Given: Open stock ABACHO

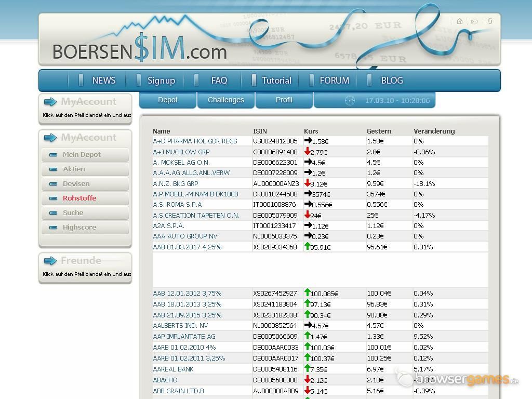Looking at the screenshot, I should (x=165, y=380).
